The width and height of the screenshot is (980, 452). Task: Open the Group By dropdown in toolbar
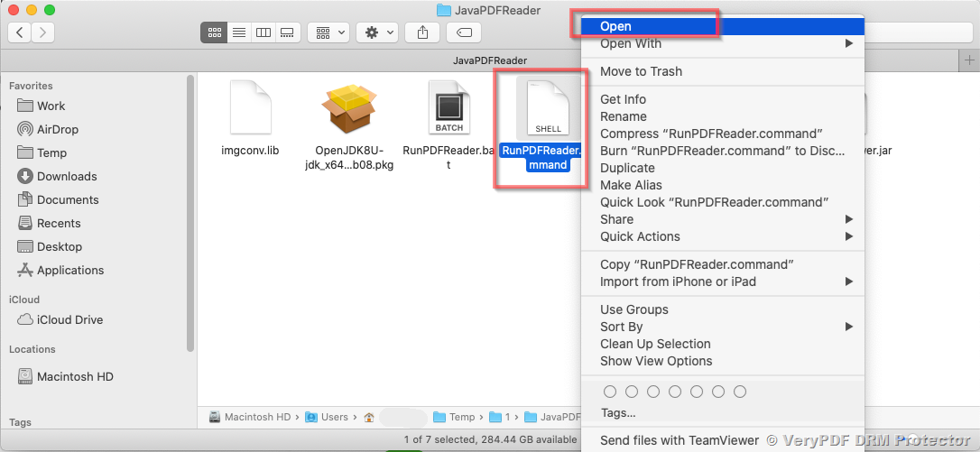[x=328, y=32]
